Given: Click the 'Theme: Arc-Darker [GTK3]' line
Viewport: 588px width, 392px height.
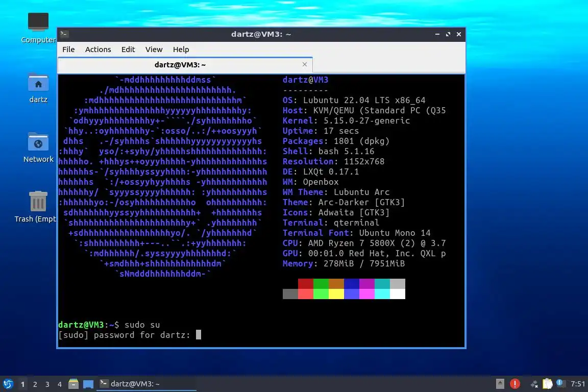Looking at the screenshot, I should click(344, 202).
